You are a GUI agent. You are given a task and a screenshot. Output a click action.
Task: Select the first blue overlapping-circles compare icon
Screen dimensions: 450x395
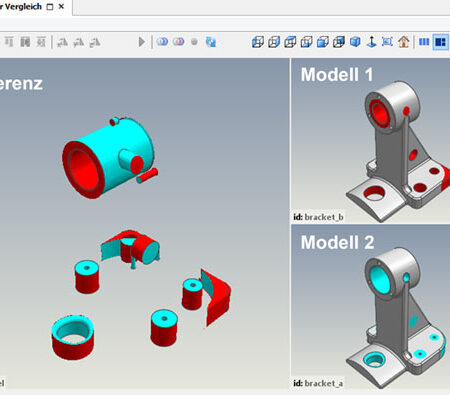[162, 42]
